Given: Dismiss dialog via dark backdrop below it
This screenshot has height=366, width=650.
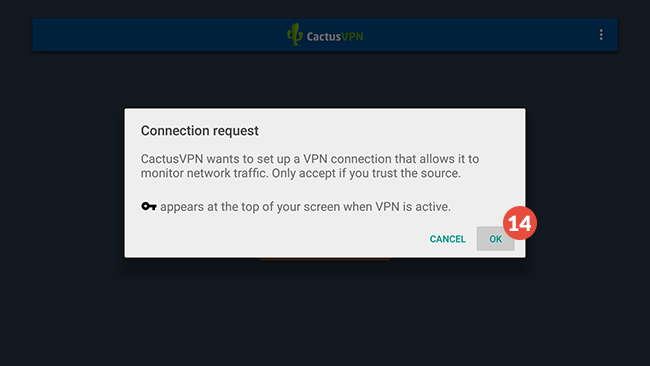Looking at the screenshot, I should coord(325,311).
